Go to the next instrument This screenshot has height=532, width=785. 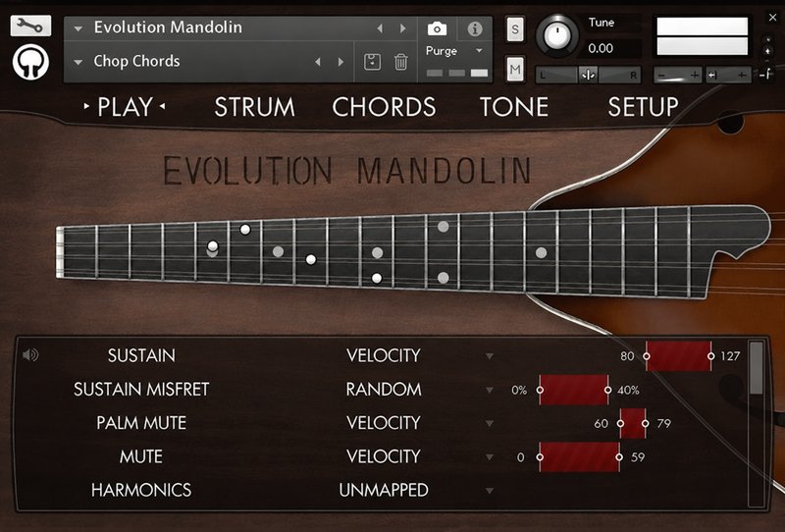(402, 28)
